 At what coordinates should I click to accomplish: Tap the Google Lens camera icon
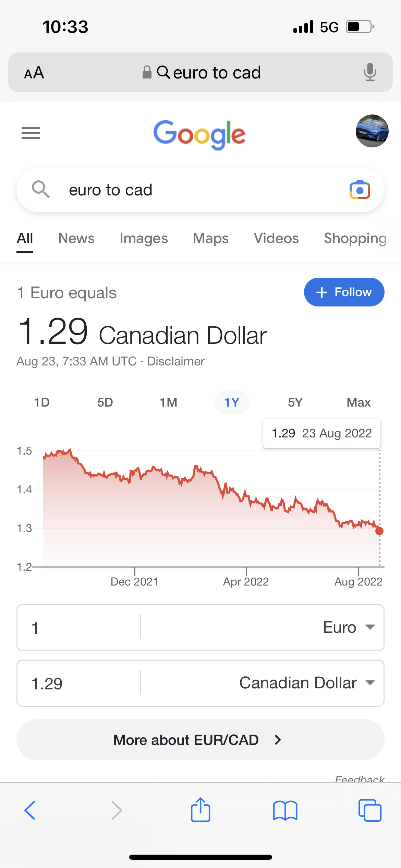360,190
